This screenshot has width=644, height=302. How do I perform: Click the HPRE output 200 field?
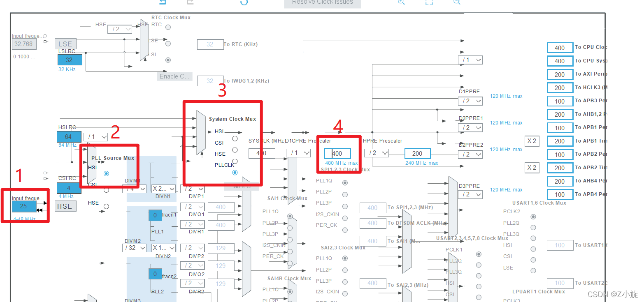(x=418, y=153)
